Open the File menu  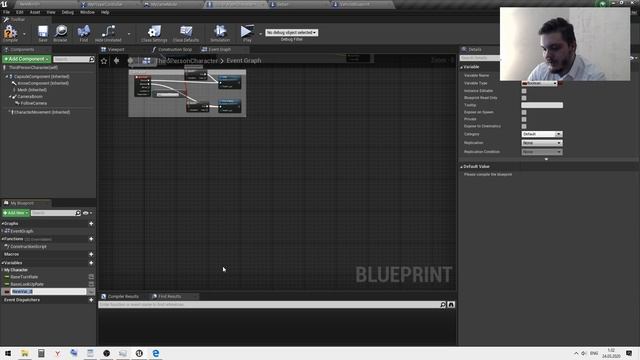tap(6, 12)
